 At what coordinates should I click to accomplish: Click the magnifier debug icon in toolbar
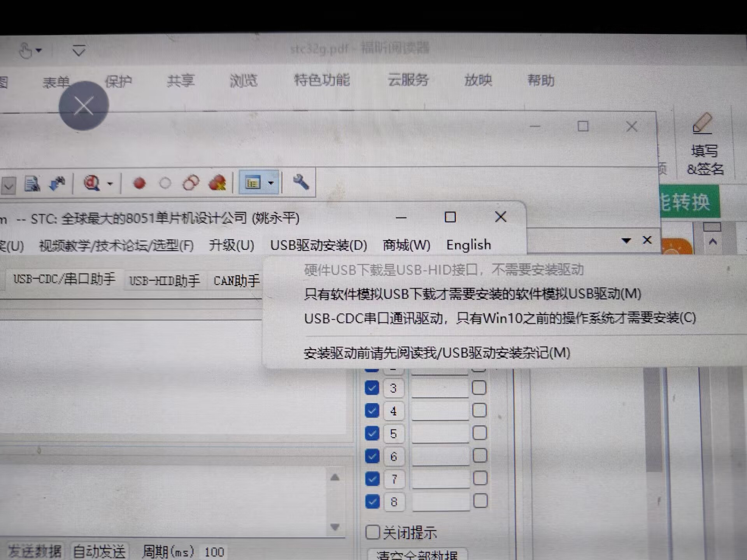(x=92, y=183)
